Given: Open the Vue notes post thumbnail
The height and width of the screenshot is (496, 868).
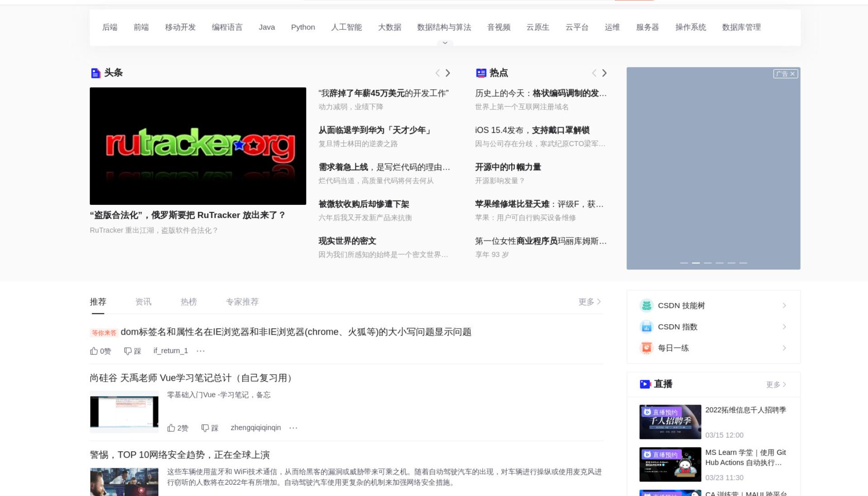Looking at the screenshot, I should click(x=124, y=412).
